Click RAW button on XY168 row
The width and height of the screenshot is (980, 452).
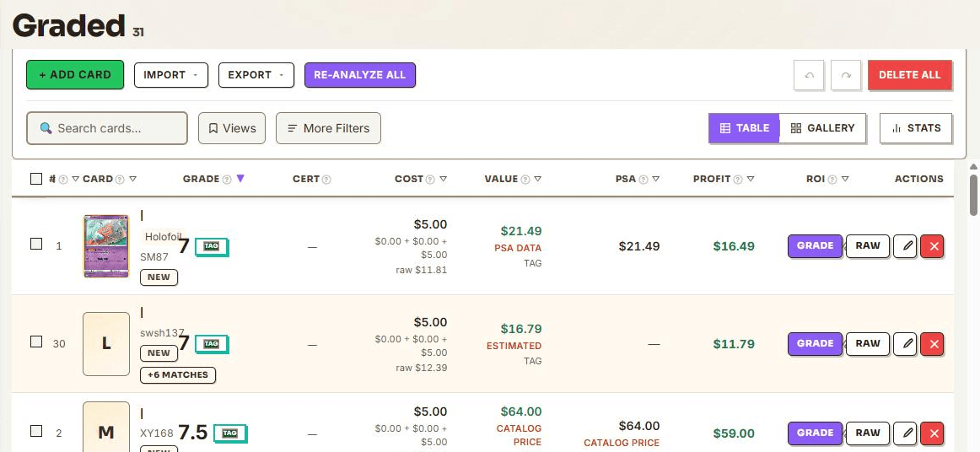pos(868,433)
